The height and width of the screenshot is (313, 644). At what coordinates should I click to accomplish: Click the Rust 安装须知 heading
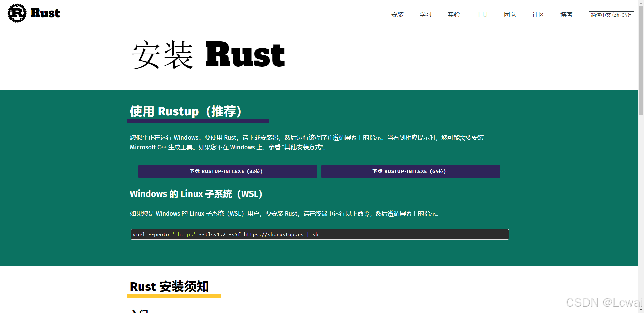(169, 287)
